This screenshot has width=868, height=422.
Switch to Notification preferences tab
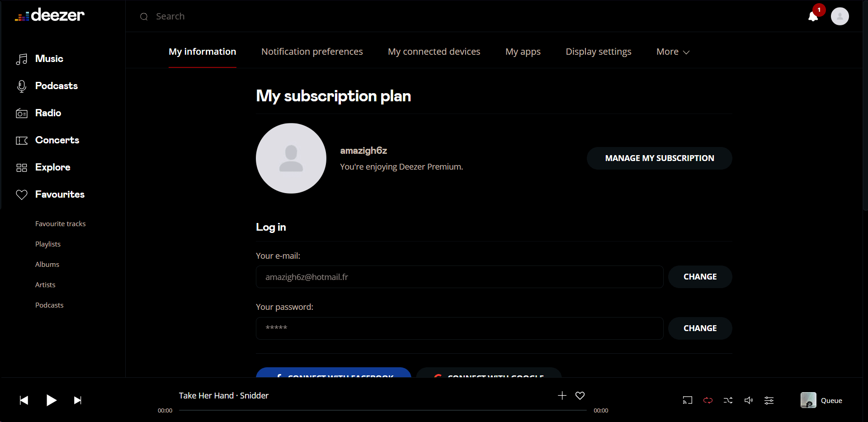coord(312,52)
